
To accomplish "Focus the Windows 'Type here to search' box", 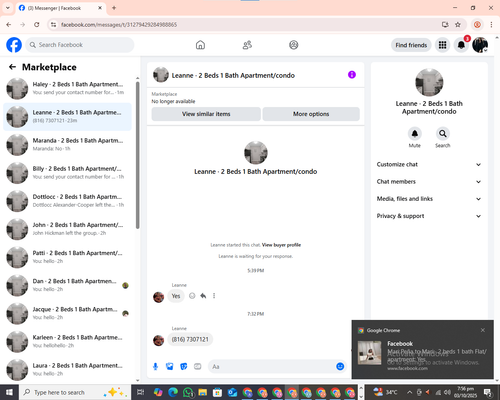I will [75, 392].
